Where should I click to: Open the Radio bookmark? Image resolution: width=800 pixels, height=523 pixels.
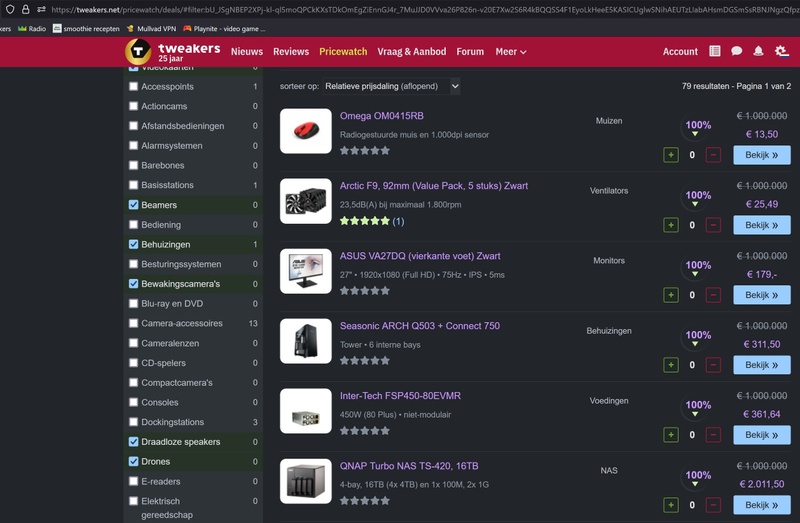[32, 29]
